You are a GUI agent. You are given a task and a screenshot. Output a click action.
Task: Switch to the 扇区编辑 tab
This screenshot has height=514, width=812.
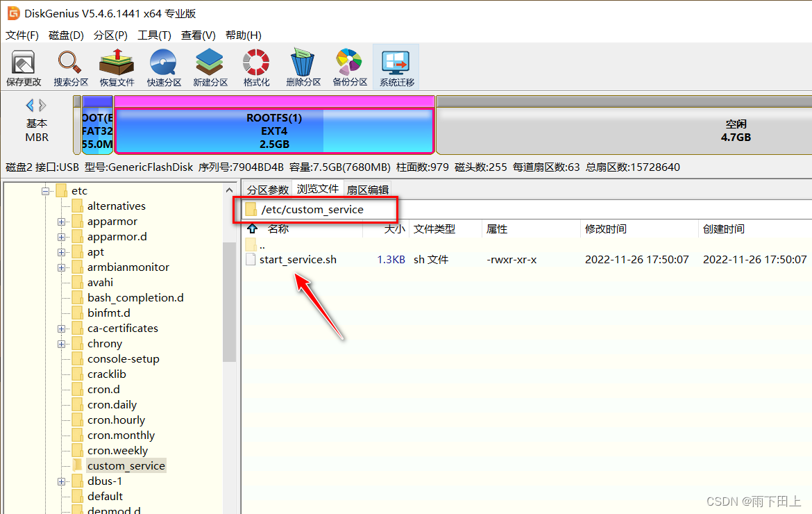coord(368,190)
